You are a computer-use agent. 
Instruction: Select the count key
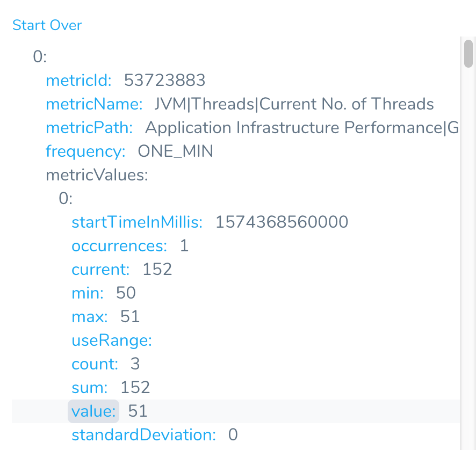[x=95, y=364]
